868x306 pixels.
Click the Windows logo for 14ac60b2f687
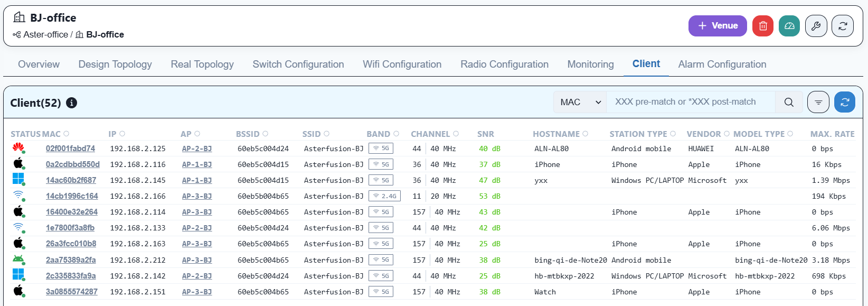(18, 180)
